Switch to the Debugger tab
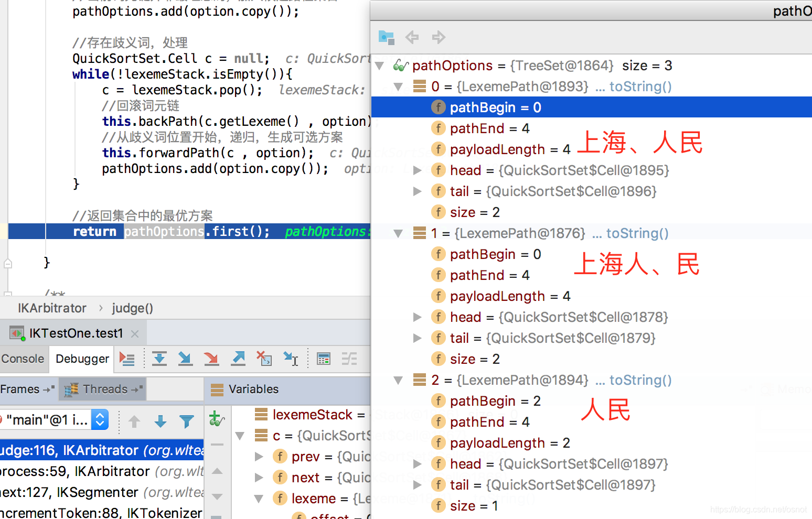 coord(82,359)
